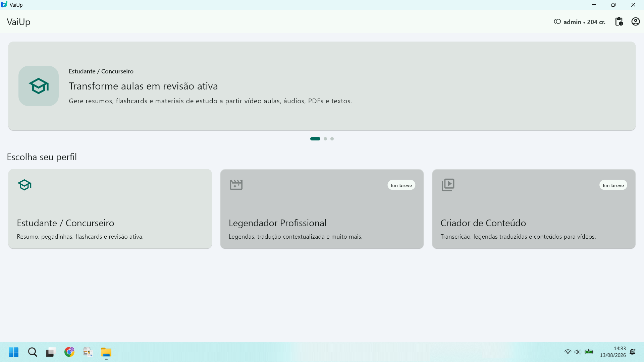Open the clock showing 14:33 13/08/2026
Screen dimensions: 644x362
tap(613, 352)
